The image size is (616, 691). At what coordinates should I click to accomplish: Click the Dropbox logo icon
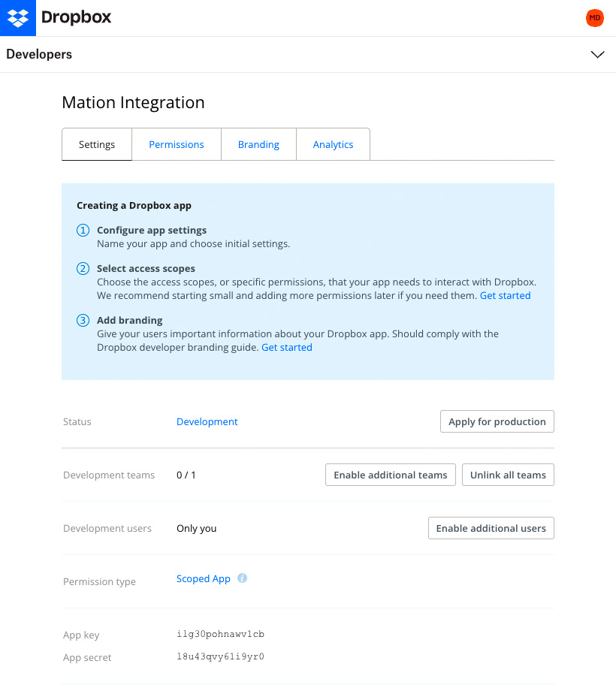coord(17,18)
